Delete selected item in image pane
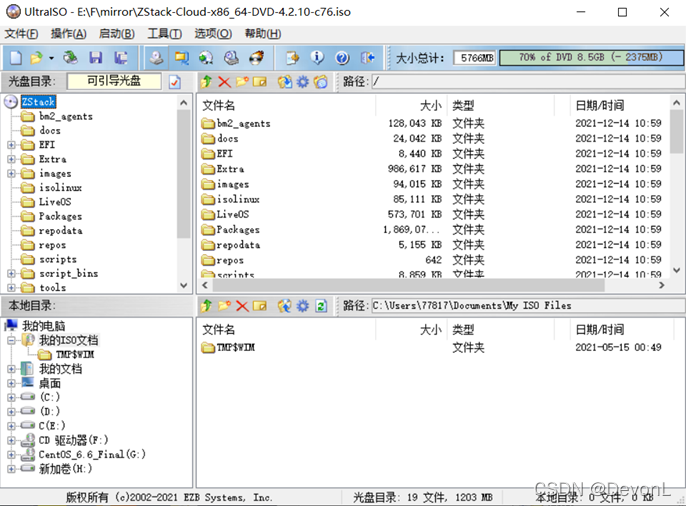The width and height of the screenshot is (686, 506). (x=224, y=82)
